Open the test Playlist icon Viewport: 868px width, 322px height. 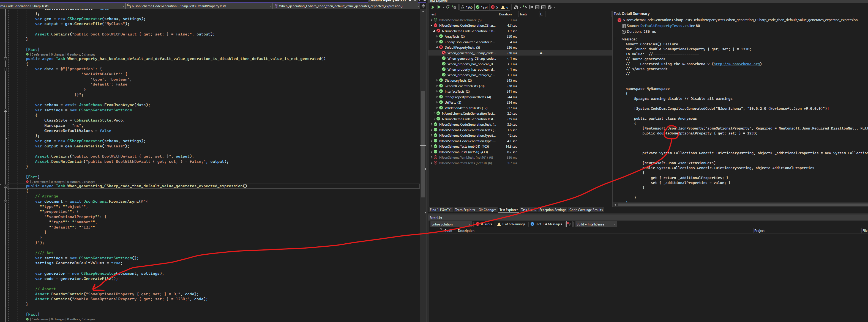[516, 7]
